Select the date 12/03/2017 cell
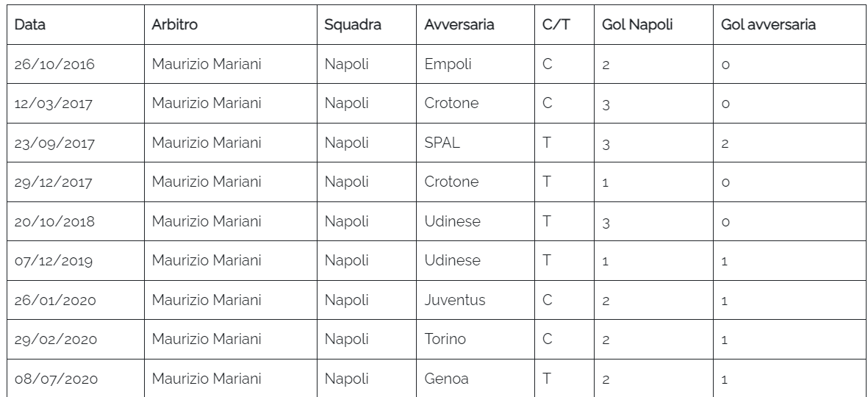Viewport: 868px width, 397px height. (54, 104)
